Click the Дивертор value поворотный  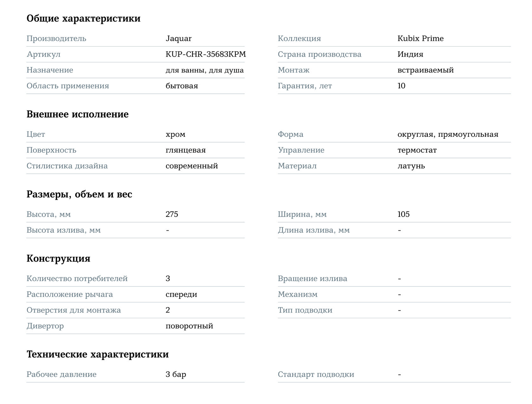click(189, 326)
